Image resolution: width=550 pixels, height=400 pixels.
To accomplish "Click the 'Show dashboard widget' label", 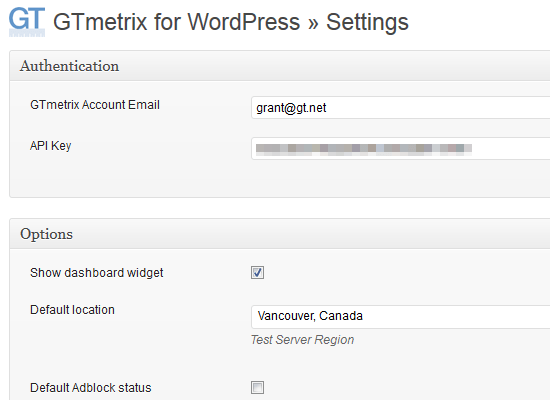I will pyautogui.click(x=96, y=273).
